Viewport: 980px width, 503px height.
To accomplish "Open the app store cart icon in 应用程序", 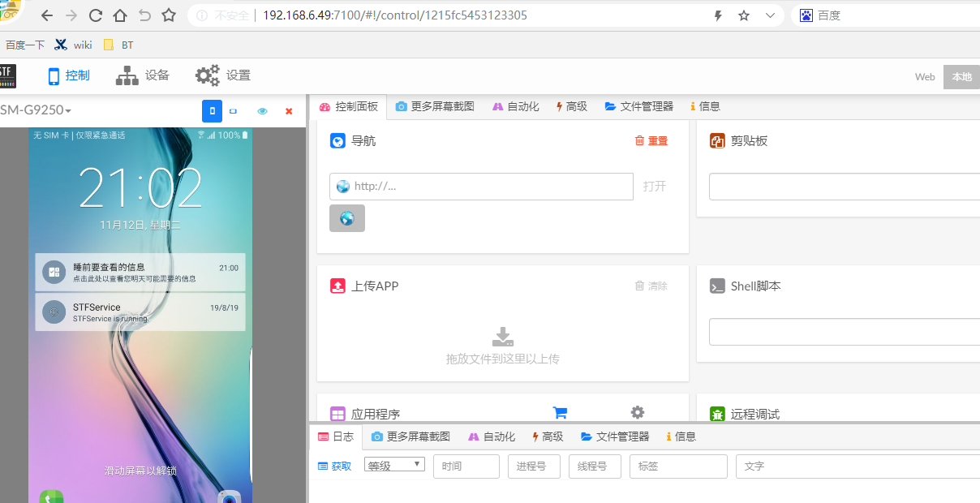I will [561, 413].
